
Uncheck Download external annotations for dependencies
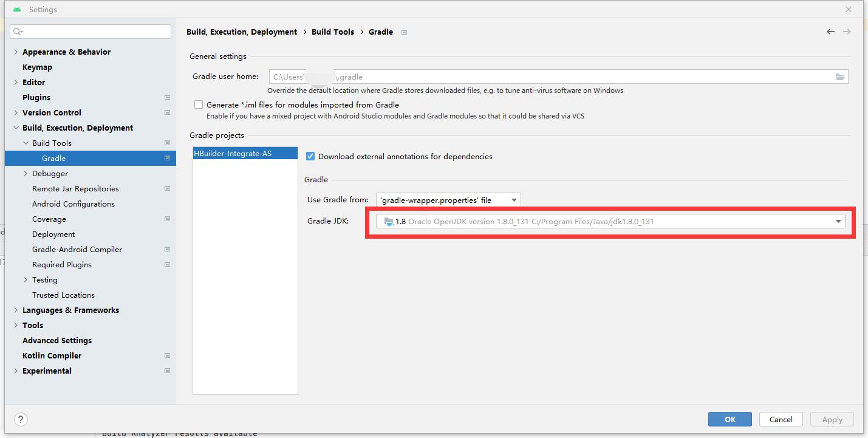pos(310,156)
